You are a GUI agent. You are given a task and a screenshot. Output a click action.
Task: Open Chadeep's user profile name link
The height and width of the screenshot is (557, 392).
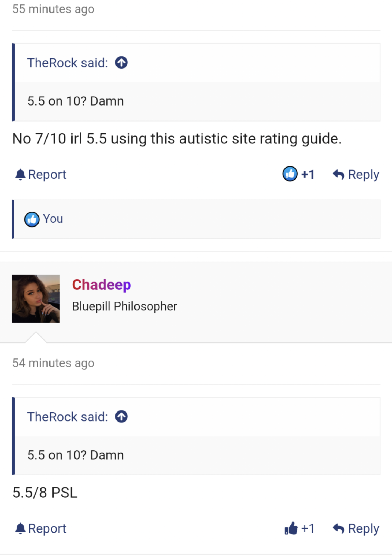tap(101, 285)
